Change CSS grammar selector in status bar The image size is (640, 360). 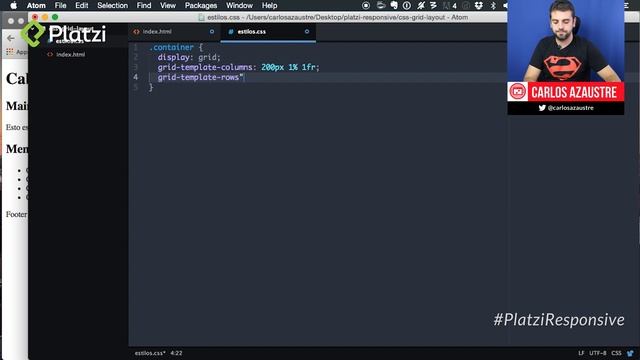[616, 353]
